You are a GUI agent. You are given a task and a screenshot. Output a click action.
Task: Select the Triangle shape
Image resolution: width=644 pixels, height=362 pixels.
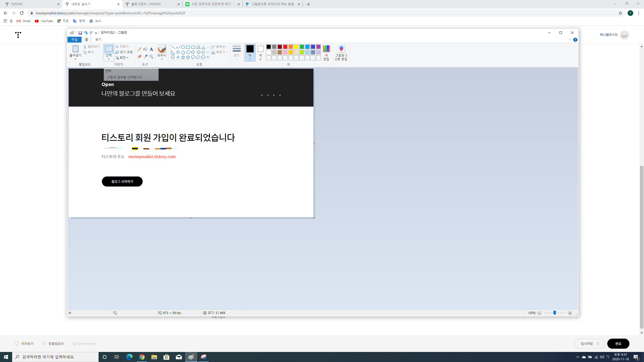pyautogui.click(x=203, y=47)
